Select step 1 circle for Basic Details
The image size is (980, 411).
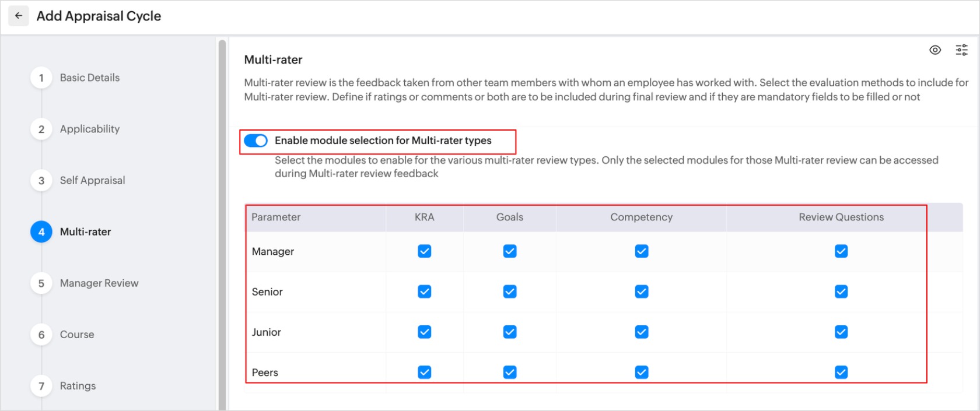(x=41, y=78)
